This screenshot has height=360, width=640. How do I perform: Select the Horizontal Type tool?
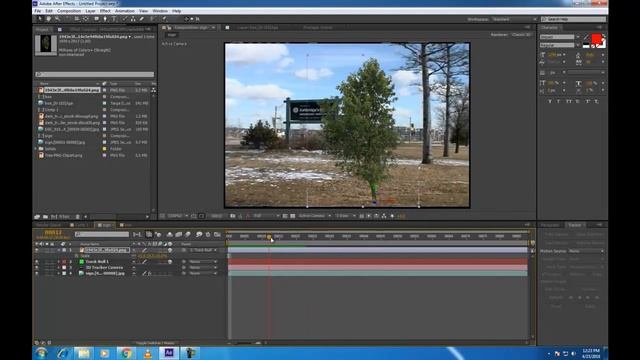[x=114, y=19]
